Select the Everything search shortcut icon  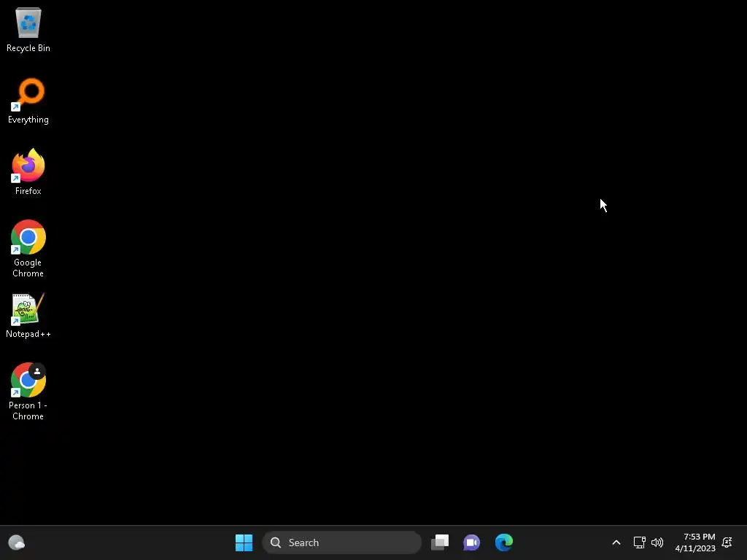click(x=28, y=101)
